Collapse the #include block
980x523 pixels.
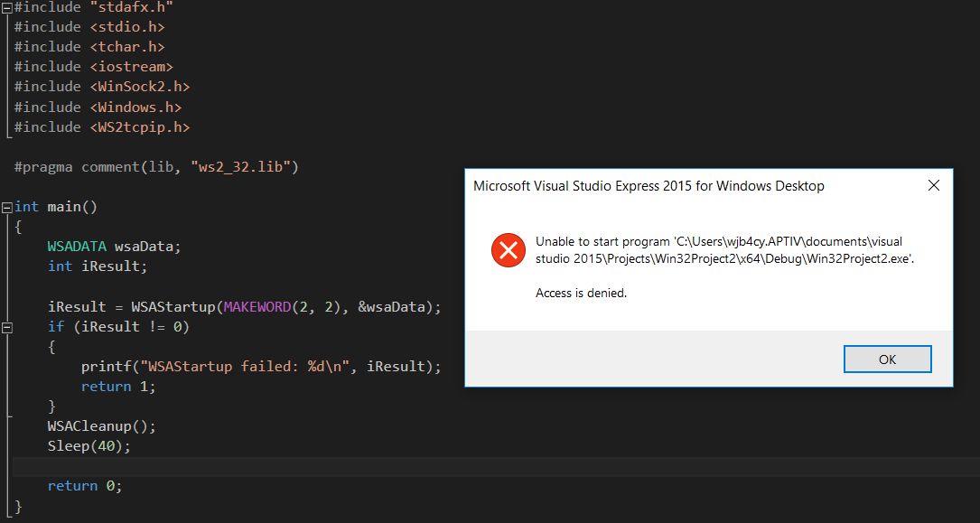pos(7,7)
